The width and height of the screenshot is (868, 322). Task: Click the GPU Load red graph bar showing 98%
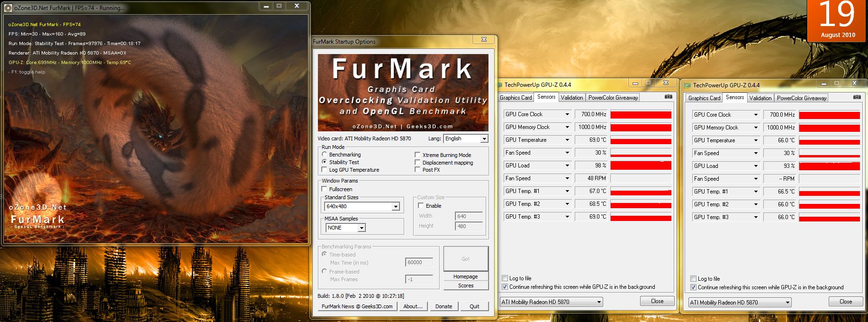point(641,166)
